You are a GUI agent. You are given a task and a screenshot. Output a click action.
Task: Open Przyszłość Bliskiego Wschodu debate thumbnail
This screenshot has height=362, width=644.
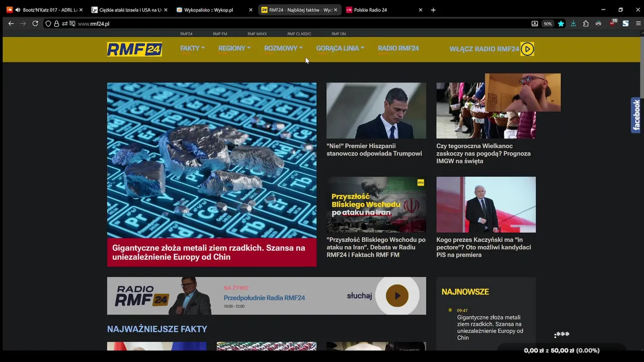[376, 204]
